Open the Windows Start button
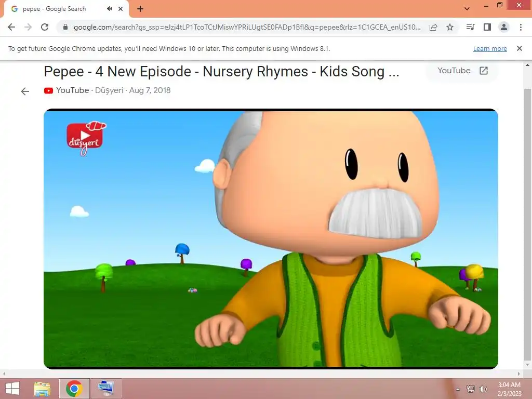Image resolution: width=532 pixels, height=399 pixels. coord(12,389)
